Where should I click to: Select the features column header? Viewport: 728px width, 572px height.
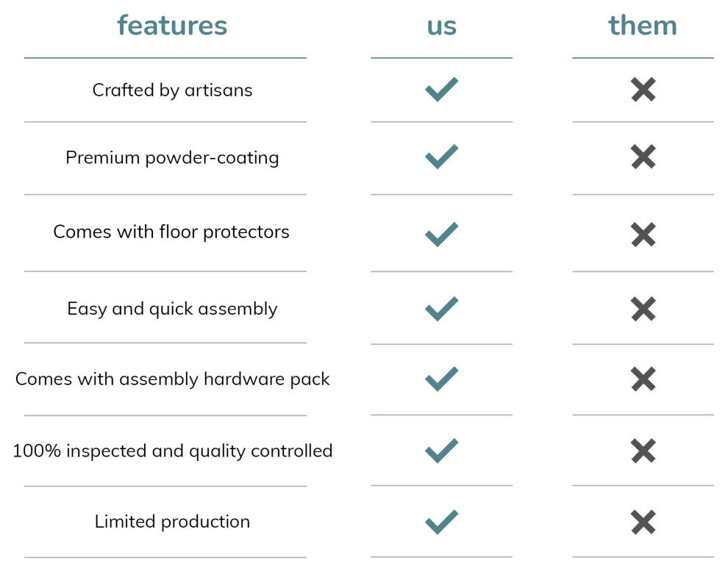point(172,26)
